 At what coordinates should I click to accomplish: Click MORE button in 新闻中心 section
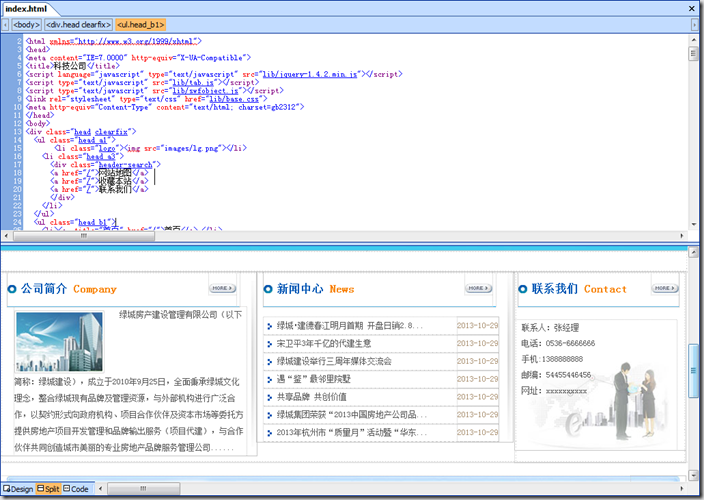478,288
